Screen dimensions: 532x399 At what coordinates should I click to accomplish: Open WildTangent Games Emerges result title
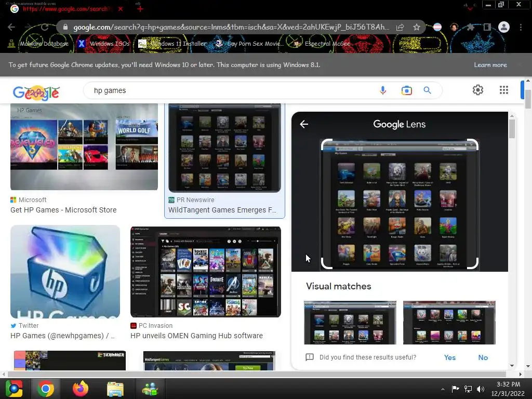pyautogui.click(x=222, y=210)
